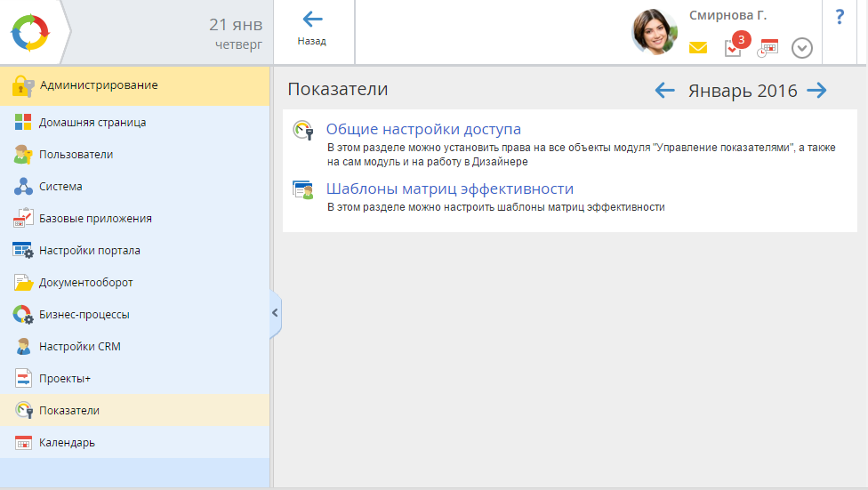Click the Общие настройки доступа gauge icon
Image resolution: width=868 pixels, height=490 pixels.
pyautogui.click(x=303, y=131)
